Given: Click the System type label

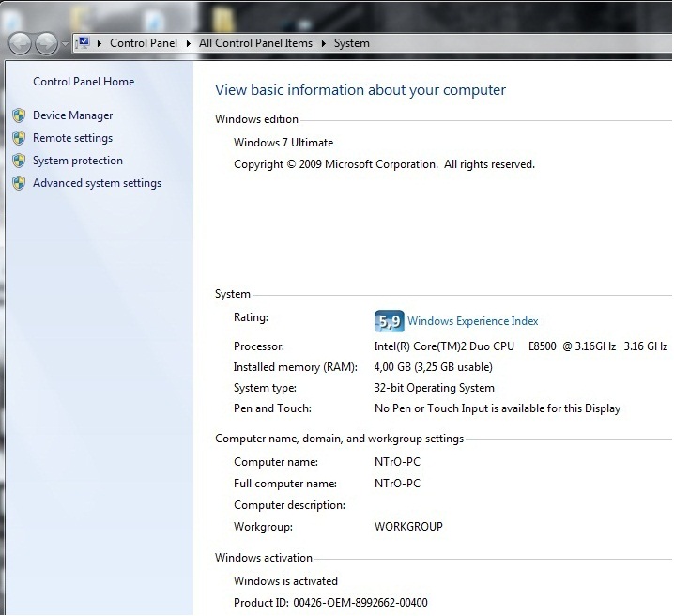Looking at the screenshot, I should coord(265,388).
